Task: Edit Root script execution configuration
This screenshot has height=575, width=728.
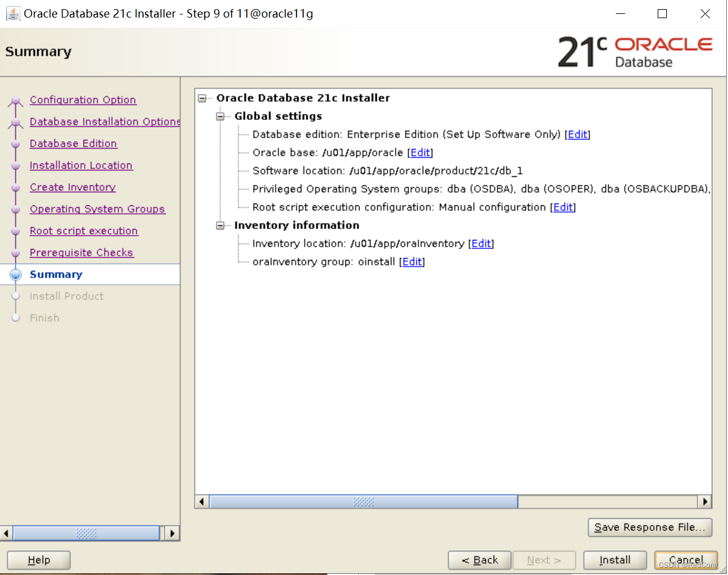Action: [x=563, y=207]
